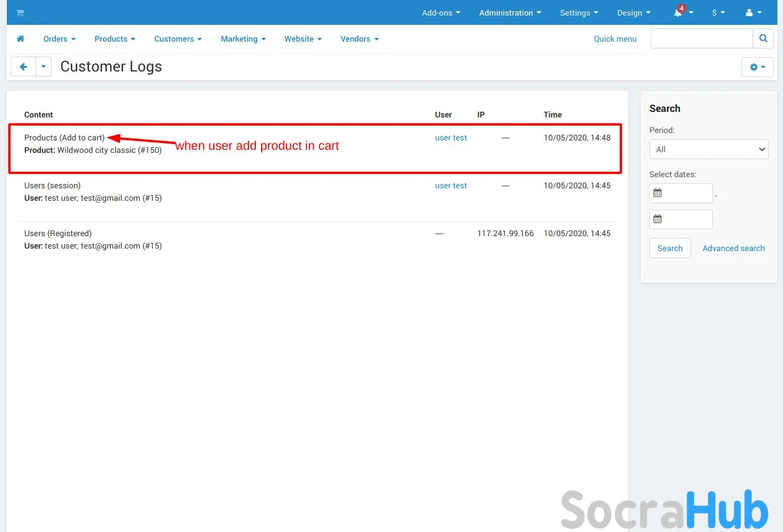Focus the top quick search input field
The height and width of the screenshot is (532, 783).
point(701,39)
